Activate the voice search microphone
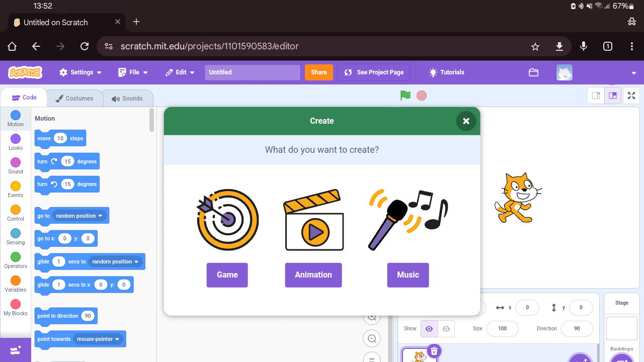 point(584,46)
